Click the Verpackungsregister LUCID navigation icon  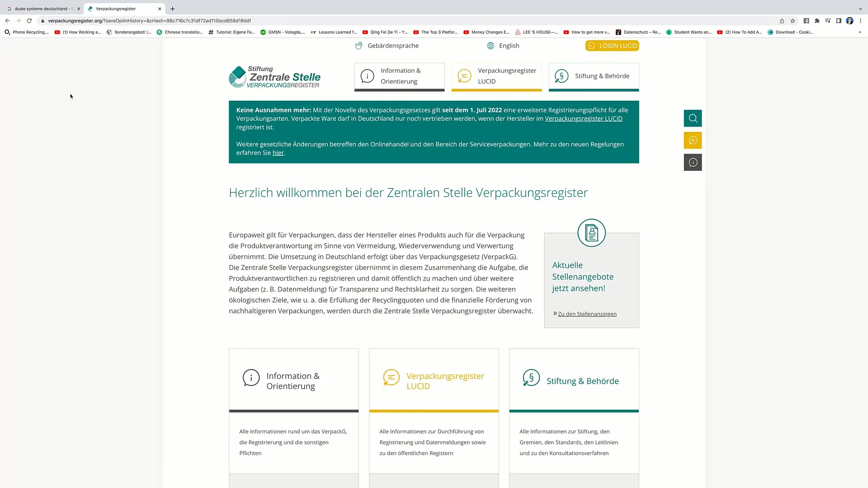coord(464,75)
